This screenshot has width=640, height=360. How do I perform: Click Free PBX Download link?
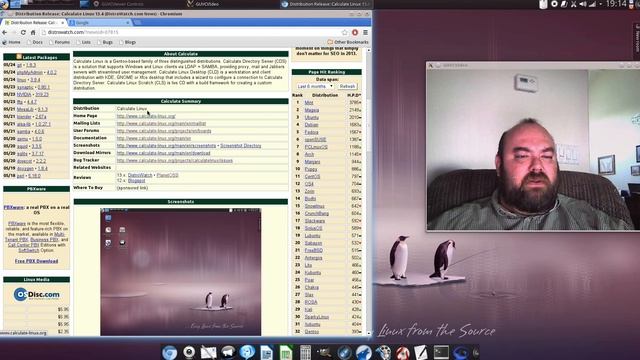[36, 261]
